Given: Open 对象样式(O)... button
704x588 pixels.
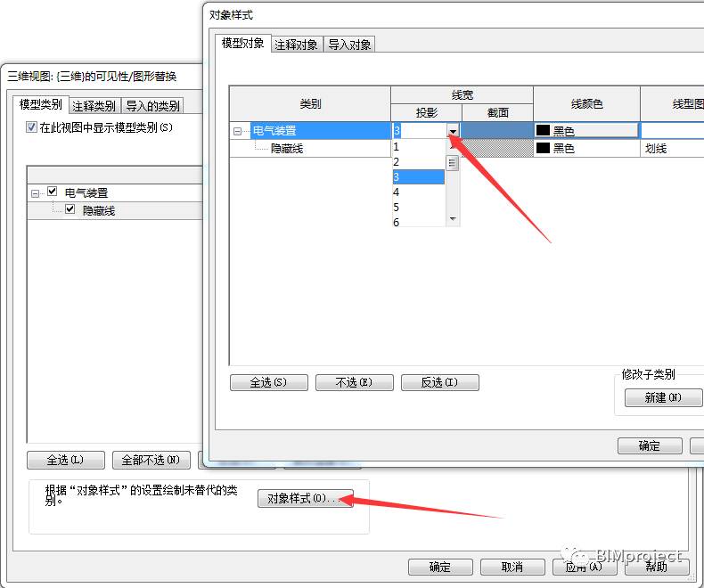Looking at the screenshot, I should [x=306, y=498].
